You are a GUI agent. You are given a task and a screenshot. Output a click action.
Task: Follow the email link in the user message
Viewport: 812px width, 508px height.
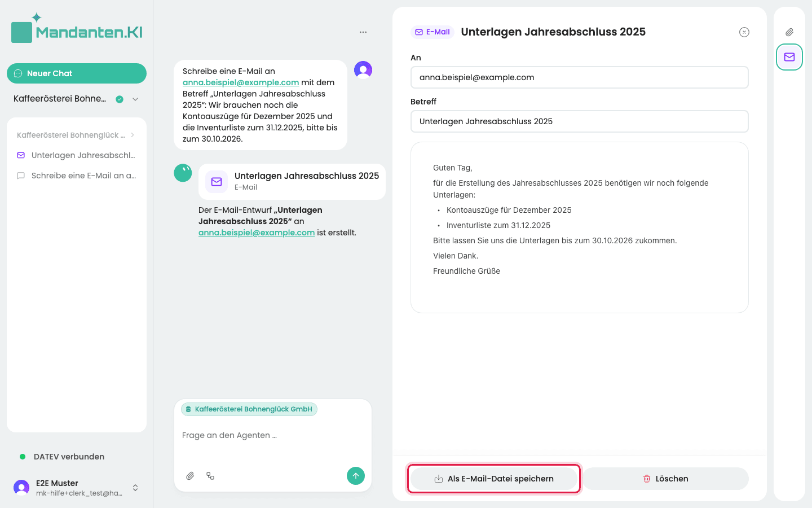[241, 82]
